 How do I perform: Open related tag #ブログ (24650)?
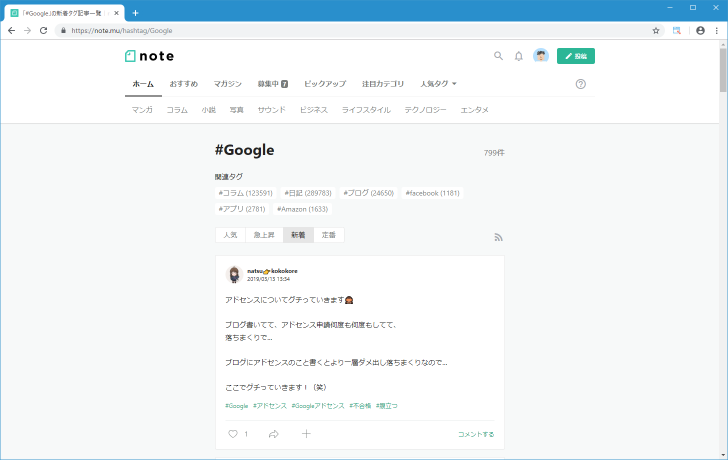369,193
